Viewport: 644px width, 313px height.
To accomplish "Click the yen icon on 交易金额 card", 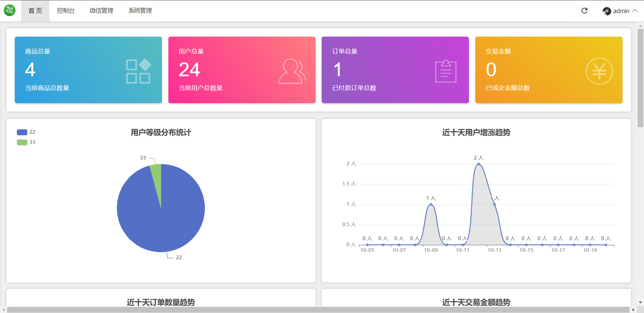I will [599, 71].
